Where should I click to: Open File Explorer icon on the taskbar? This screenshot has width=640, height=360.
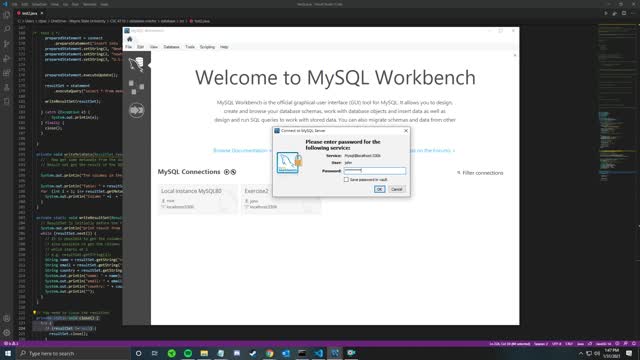click(204, 353)
